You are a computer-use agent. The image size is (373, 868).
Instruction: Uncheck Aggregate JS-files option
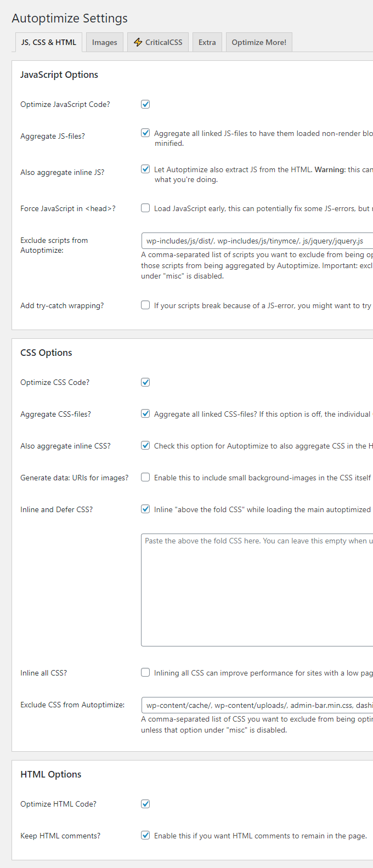click(145, 133)
